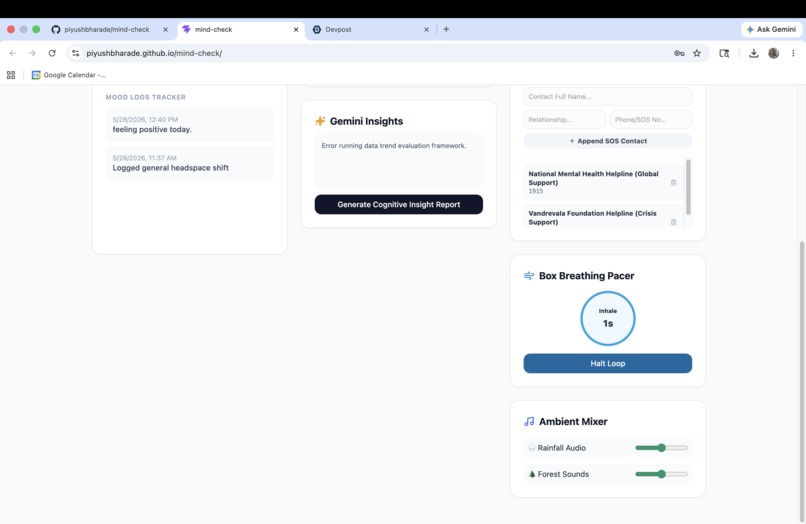Click the browser forward arrow
This screenshot has width=806, height=524.
[32, 53]
